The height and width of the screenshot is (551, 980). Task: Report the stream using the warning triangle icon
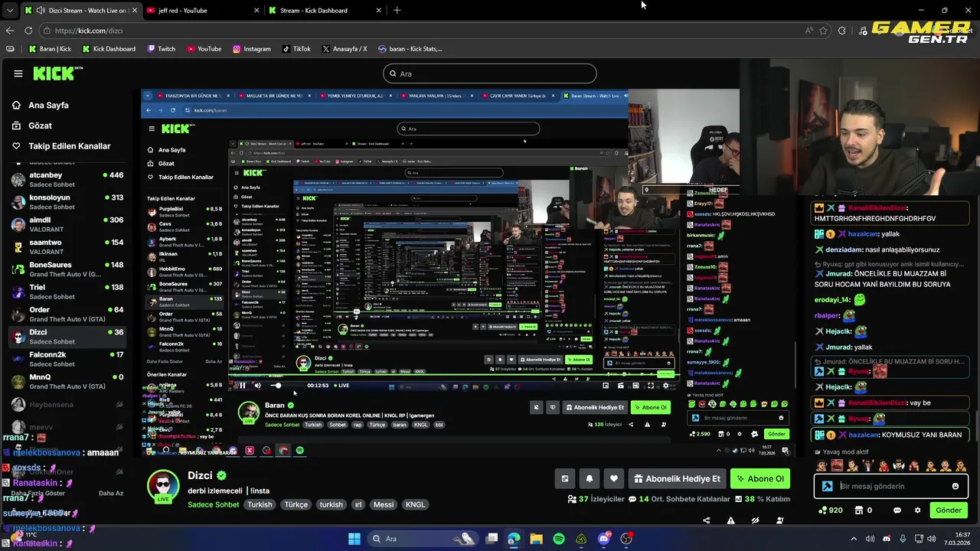coord(731,520)
